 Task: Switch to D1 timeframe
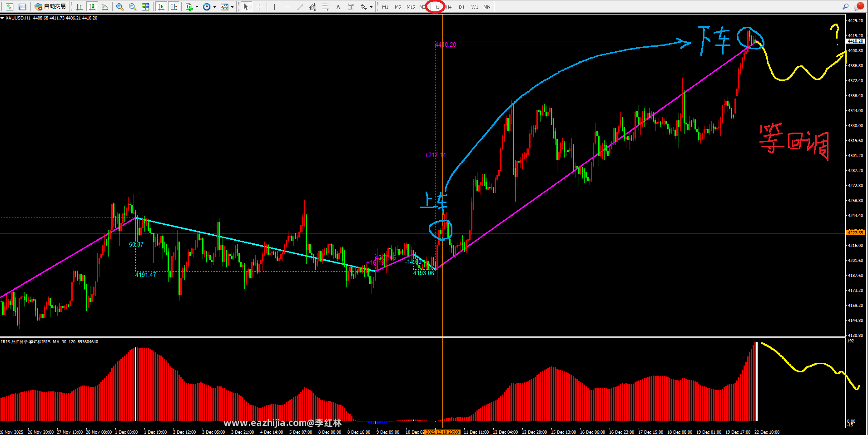click(x=461, y=7)
